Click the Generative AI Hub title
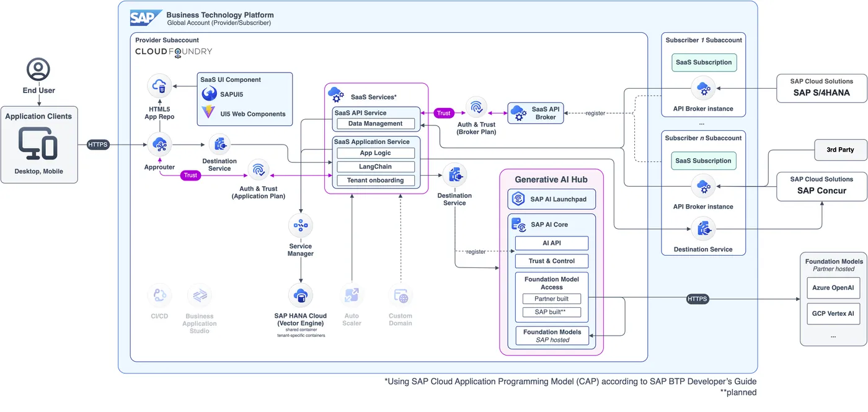 click(x=551, y=180)
